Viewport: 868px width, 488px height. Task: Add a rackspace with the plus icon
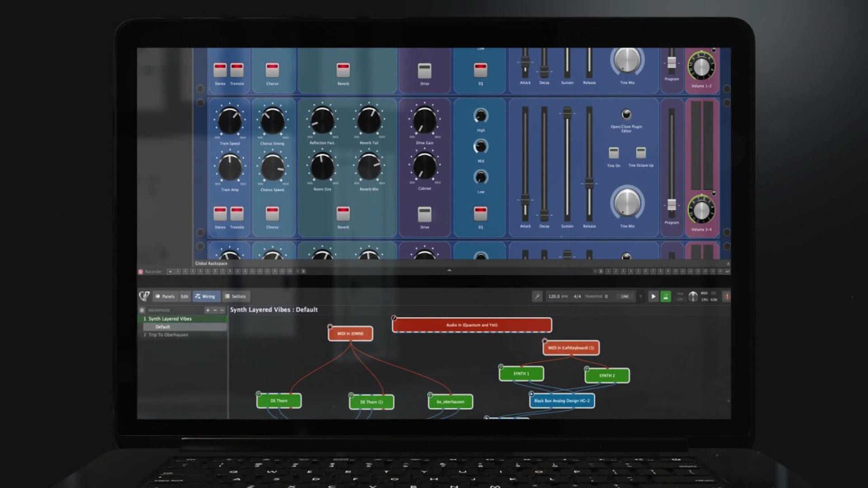click(208, 310)
